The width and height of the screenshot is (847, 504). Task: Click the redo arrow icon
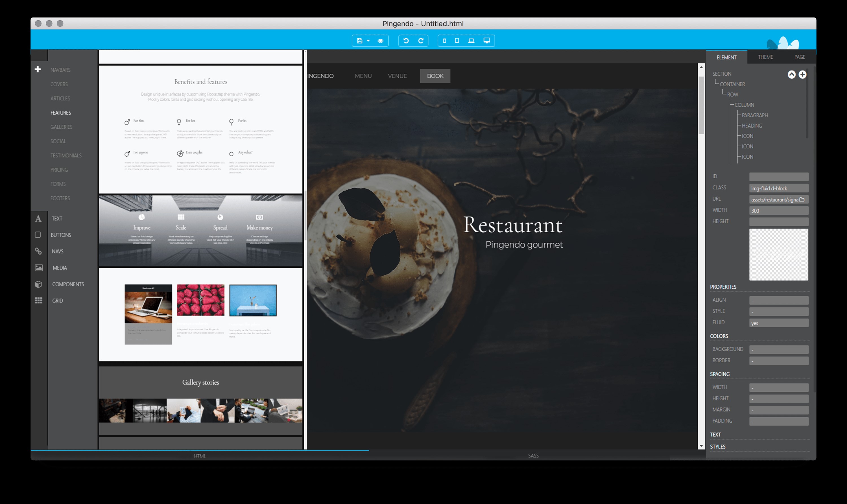click(x=421, y=41)
